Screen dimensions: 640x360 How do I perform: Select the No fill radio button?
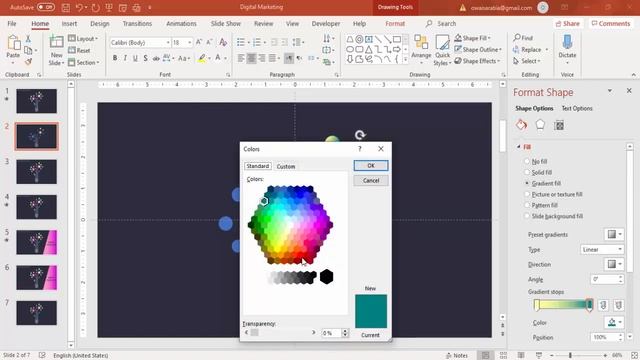tap(527, 162)
